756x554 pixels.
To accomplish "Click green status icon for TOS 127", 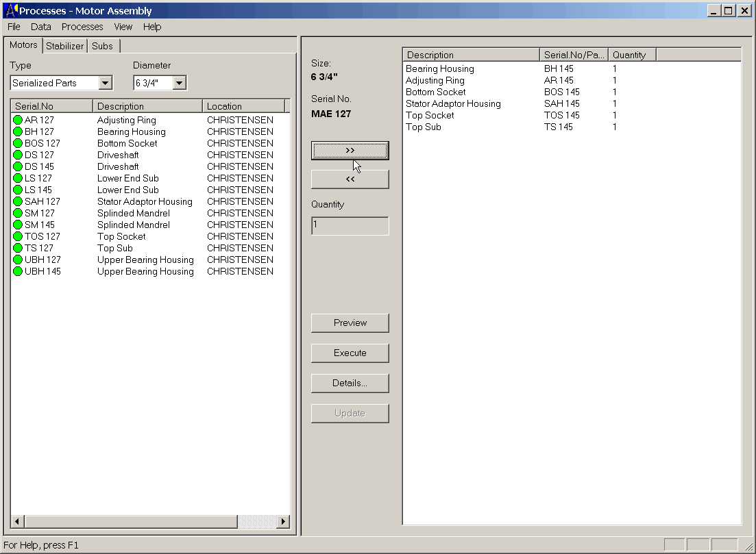I will pyautogui.click(x=18, y=236).
